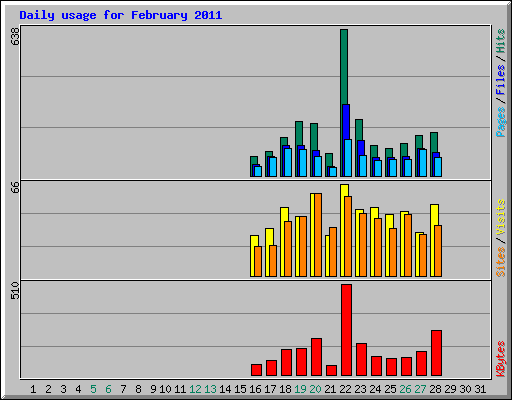The width and height of the screenshot is (512, 400).
Task: Click day label '1' on x-axis
Action: [x=33, y=389]
